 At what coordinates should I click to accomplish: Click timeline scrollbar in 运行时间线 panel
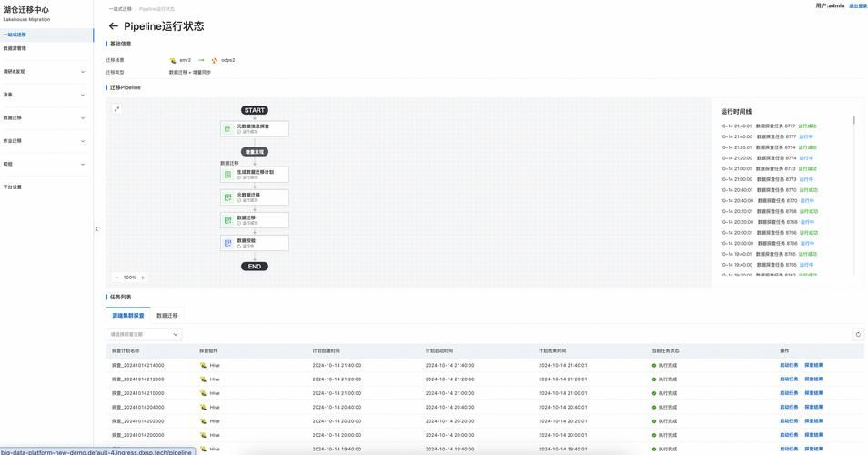(x=853, y=120)
